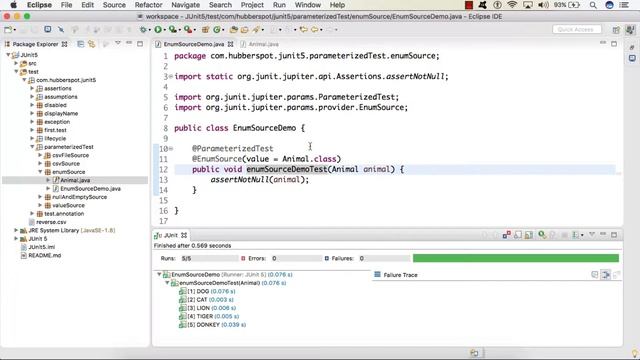The height and width of the screenshot is (360, 640).
Task: Expand the JRE System Library node
Action: (16, 230)
